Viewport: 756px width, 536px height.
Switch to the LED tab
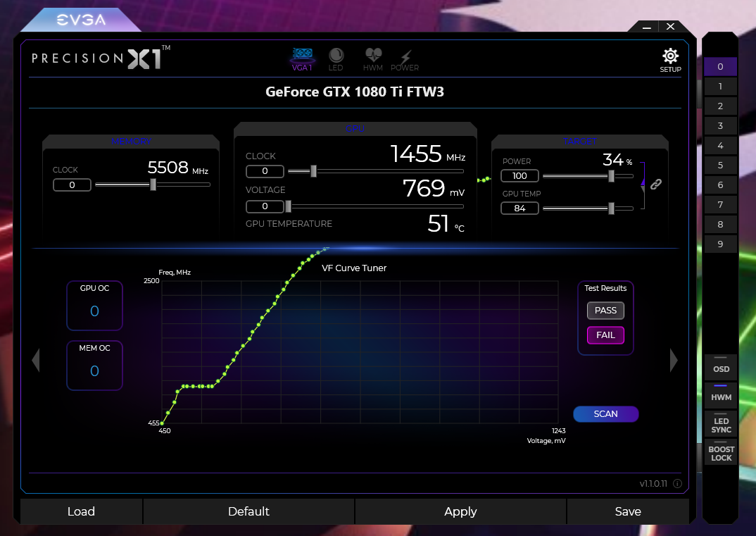pyautogui.click(x=336, y=59)
